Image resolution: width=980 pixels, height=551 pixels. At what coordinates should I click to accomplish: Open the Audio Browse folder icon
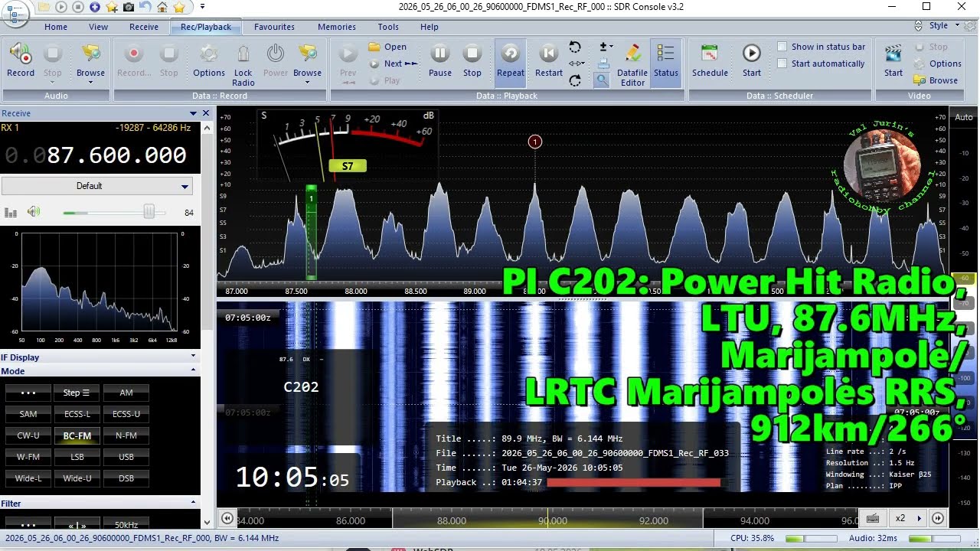click(x=90, y=54)
